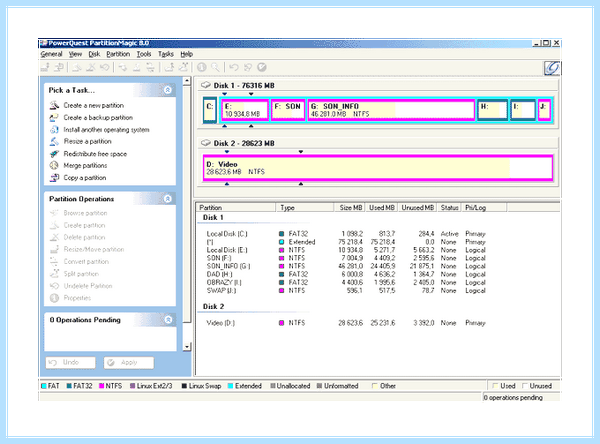This screenshot has height=444, width=600.
Task: Click the toolbar Undo curved-arrow icon
Action: click(234, 67)
